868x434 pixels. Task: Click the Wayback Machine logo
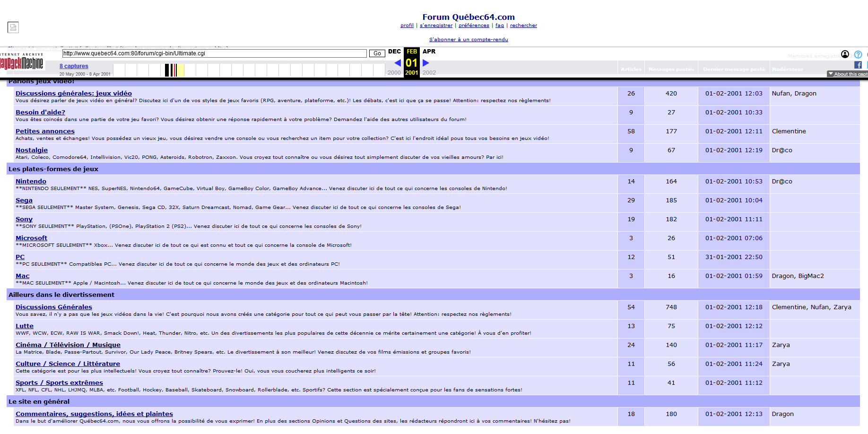coord(21,62)
